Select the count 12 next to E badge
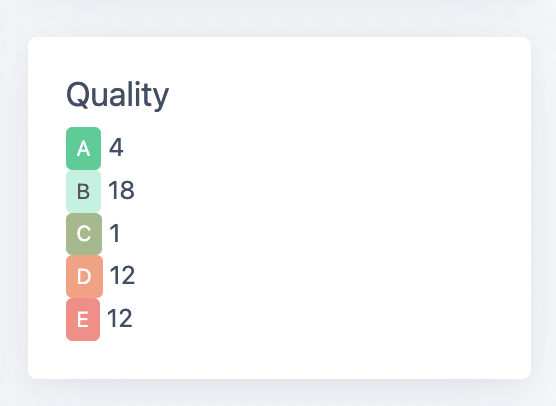 [x=119, y=318]
